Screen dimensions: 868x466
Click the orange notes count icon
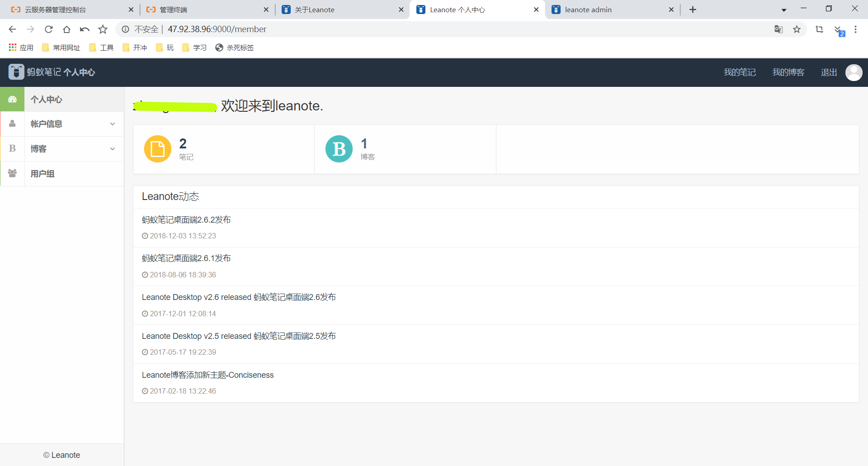[x=157, y=149]
